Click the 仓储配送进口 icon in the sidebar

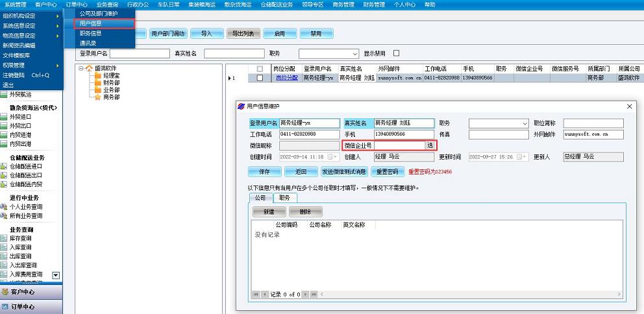4,166
